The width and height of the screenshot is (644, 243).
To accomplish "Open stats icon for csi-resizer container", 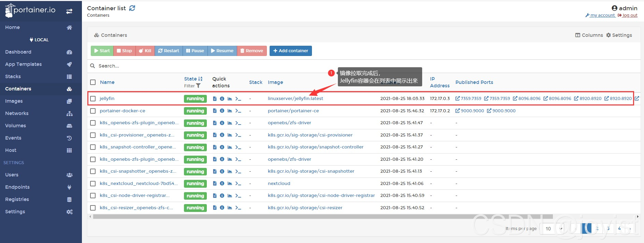I will [x=230, y=208].
